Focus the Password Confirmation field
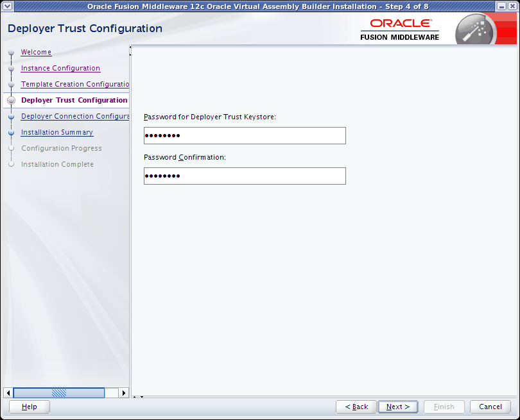Image resolution: width=520 pixels, height=420 pixels. 245,176
